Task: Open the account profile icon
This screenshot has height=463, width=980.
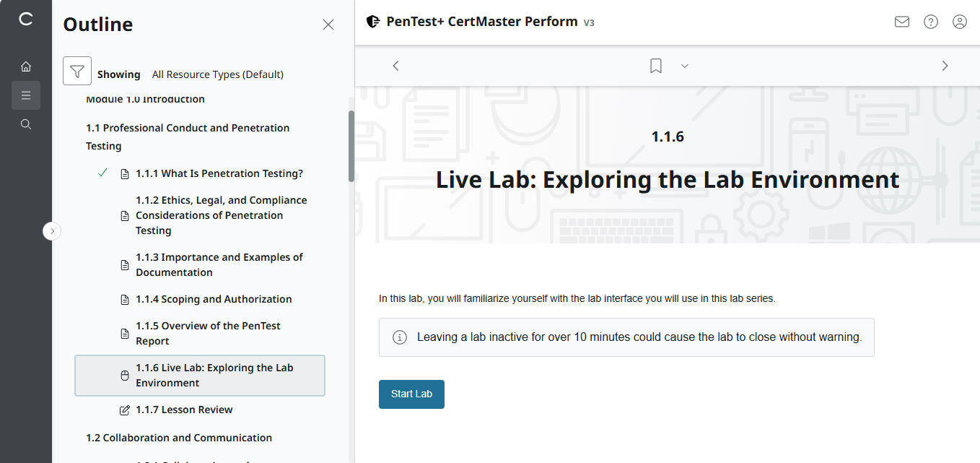Action: (x=959, y=22)
